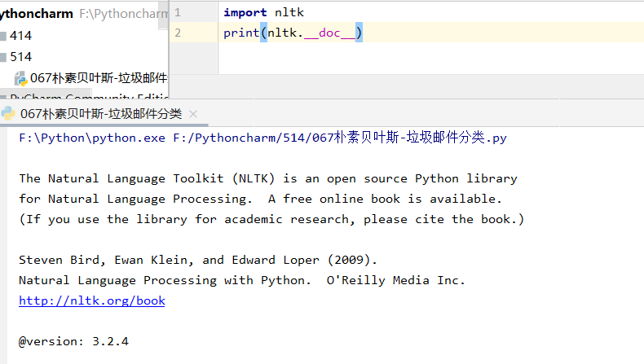Select the 067朴素贝叶斯-垃圾邮件分类 run tab
The image size is (644, 364).
[100, 114]
